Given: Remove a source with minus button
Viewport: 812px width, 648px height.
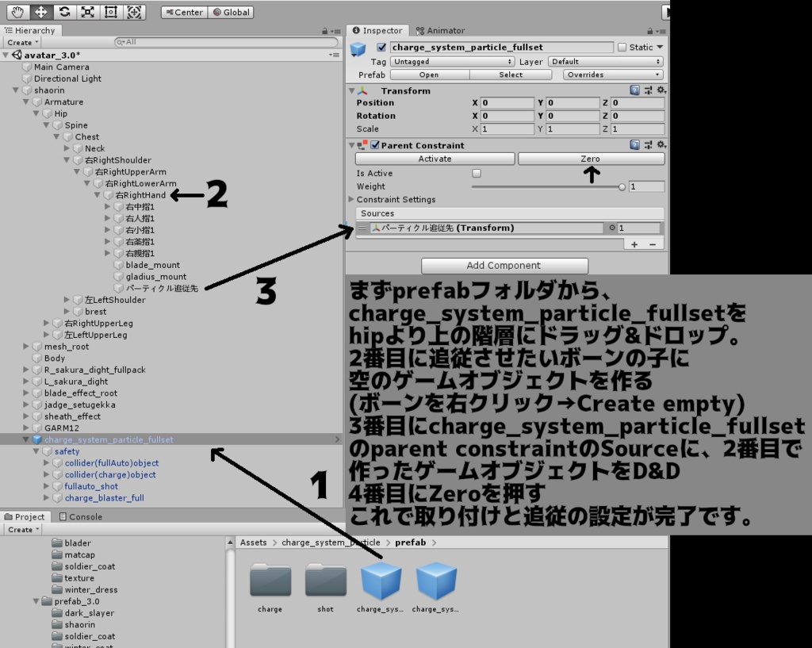Looking at the screenshot, I should 653,244.
